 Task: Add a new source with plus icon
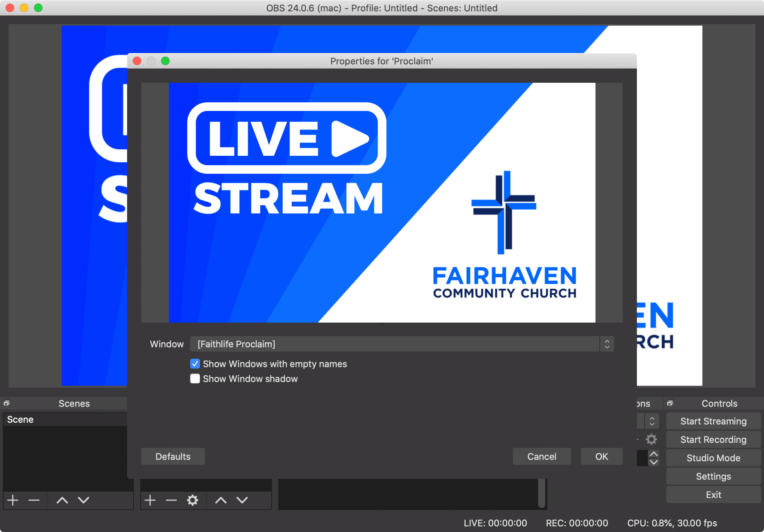click(x=150, y=500)
